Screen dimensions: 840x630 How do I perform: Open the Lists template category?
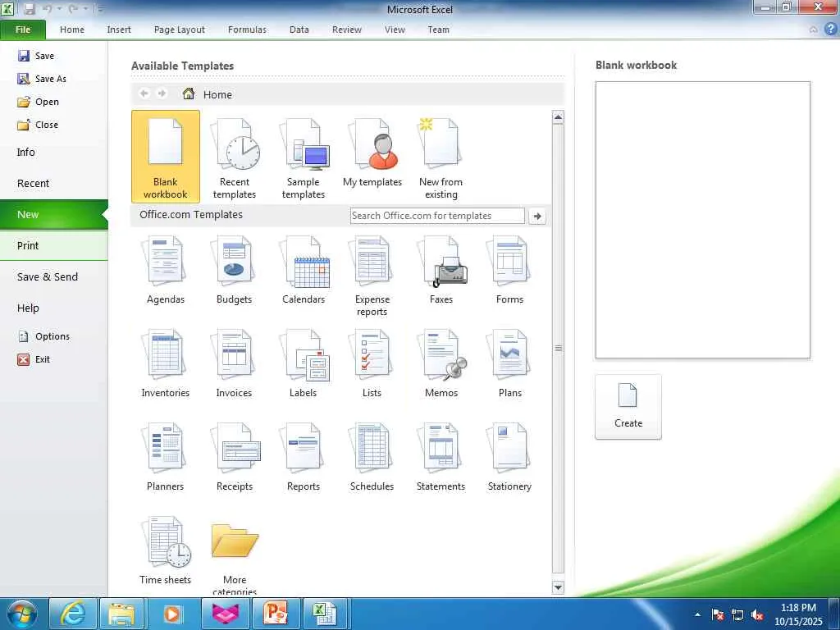pyautogui.click(x=372, y=363)
